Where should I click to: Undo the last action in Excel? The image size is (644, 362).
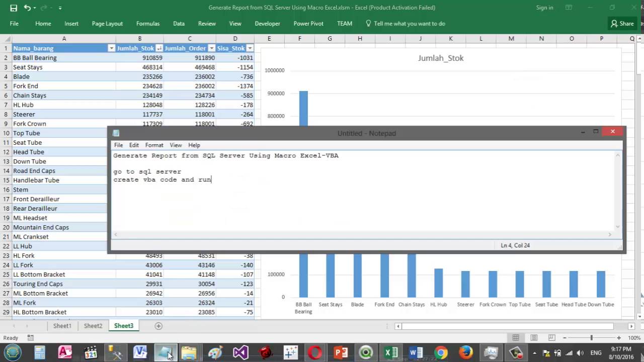point(27,8)
